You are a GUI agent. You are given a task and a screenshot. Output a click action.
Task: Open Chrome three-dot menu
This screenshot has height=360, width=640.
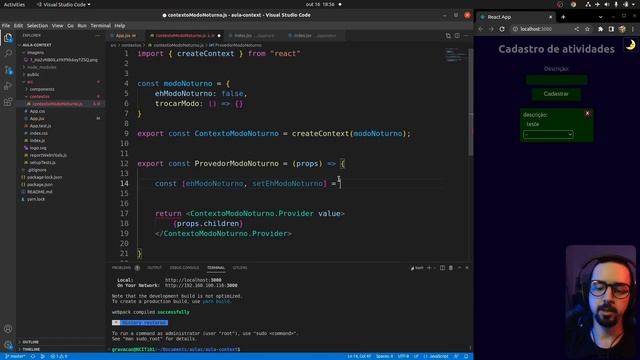[633, 29]
